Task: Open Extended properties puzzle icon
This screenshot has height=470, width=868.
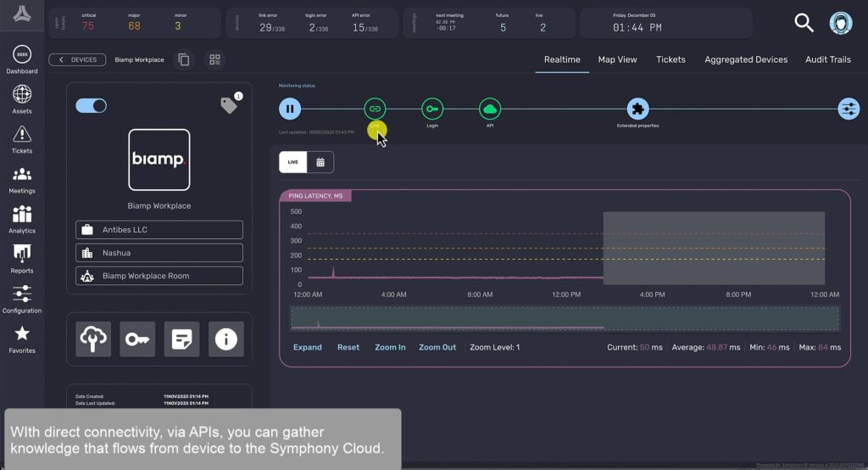Action: [637, 109]
